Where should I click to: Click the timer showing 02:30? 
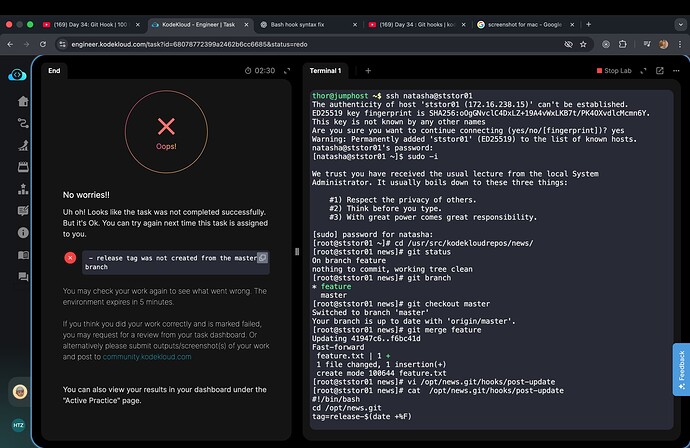(x=260, y=71)
